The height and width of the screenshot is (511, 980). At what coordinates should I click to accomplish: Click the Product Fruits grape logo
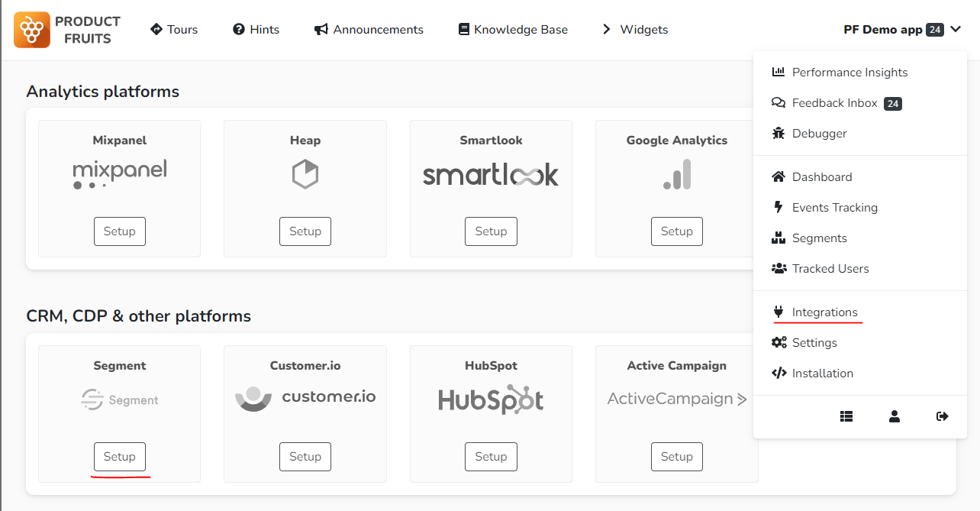point(32,30)
